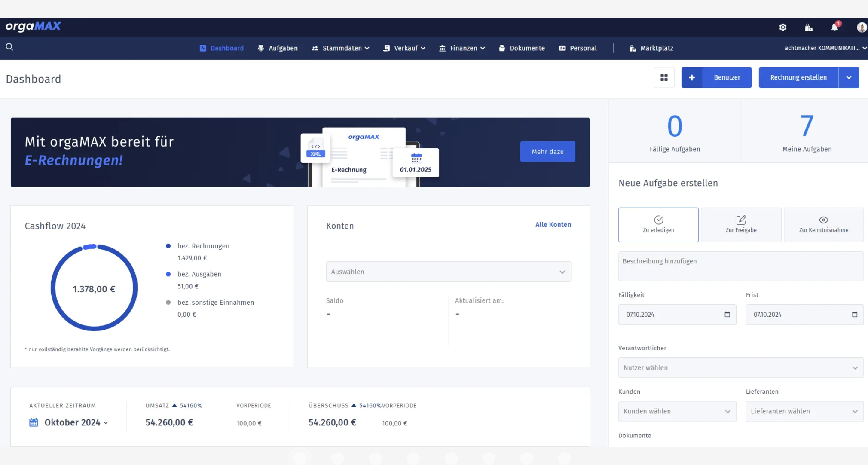The image size is (868, 465).
Task: Click the 01.01.2025 calendar card in banner
Action: tap(416, 162)
